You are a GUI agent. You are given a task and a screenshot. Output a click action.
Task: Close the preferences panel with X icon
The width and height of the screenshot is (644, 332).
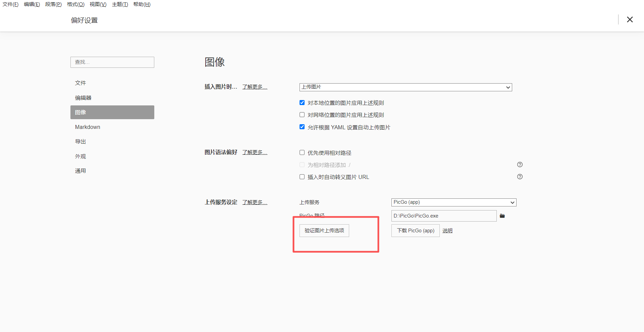pyautogui.click(x=630, y=19)
